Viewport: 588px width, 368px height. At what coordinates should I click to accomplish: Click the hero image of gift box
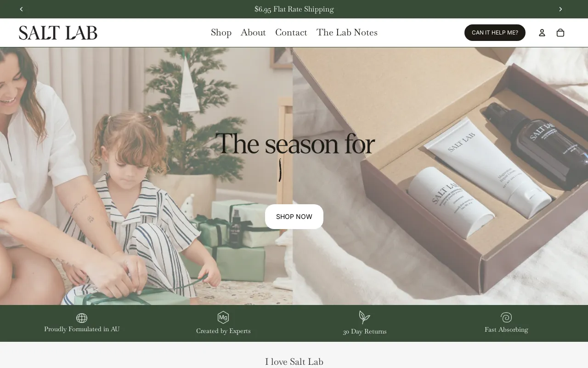pos(441,176)
